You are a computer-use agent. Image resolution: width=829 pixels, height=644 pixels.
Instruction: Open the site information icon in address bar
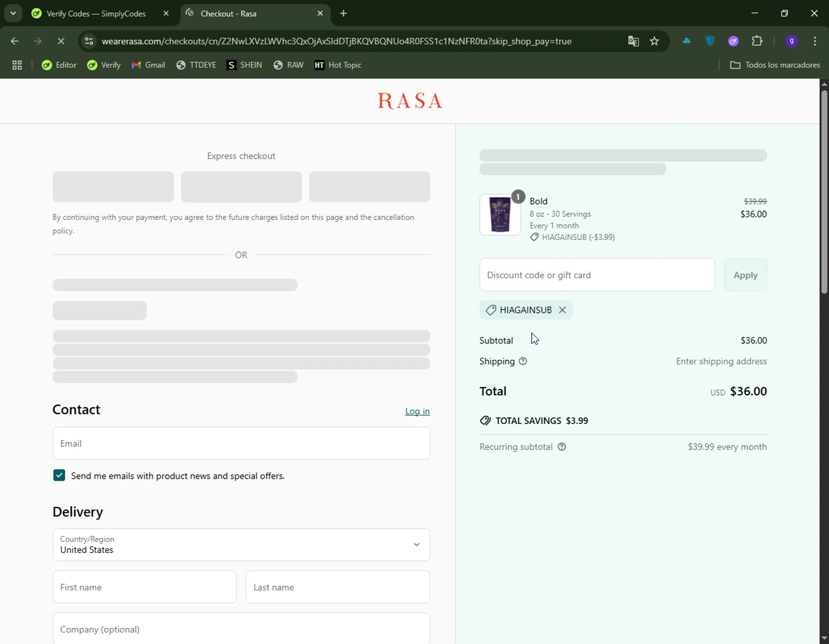[x=89, y=41]
